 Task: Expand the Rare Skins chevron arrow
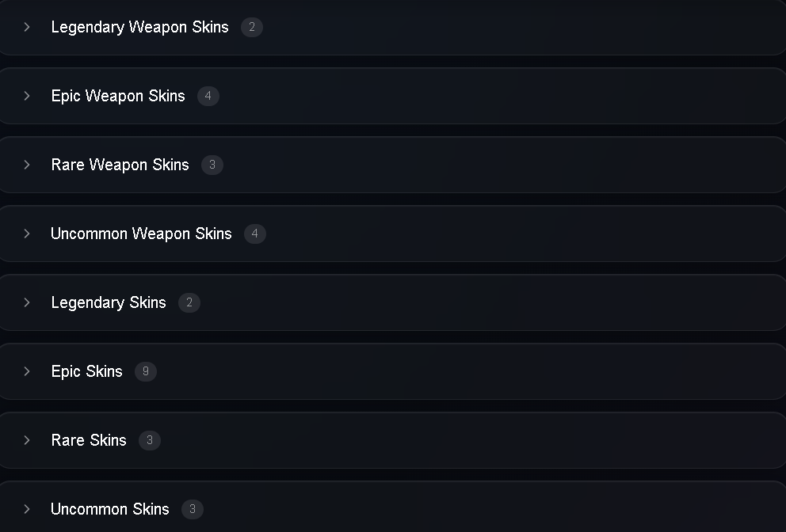click(27, 440)
